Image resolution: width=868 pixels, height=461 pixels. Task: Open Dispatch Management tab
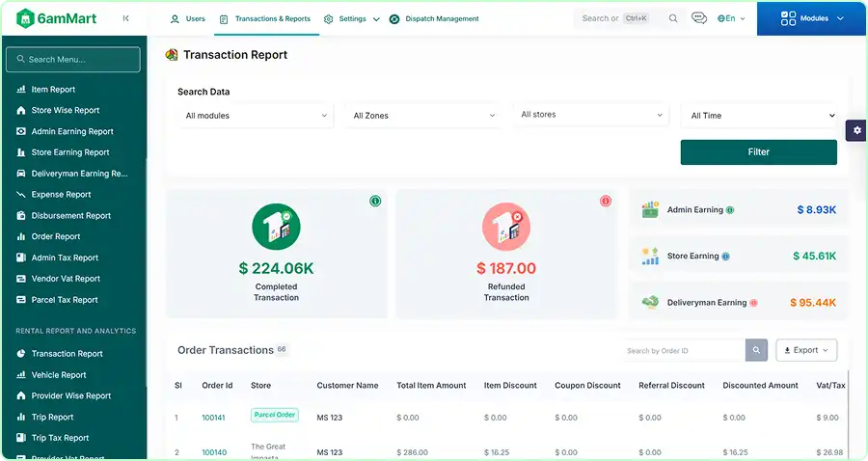click(x=434, y=19)
